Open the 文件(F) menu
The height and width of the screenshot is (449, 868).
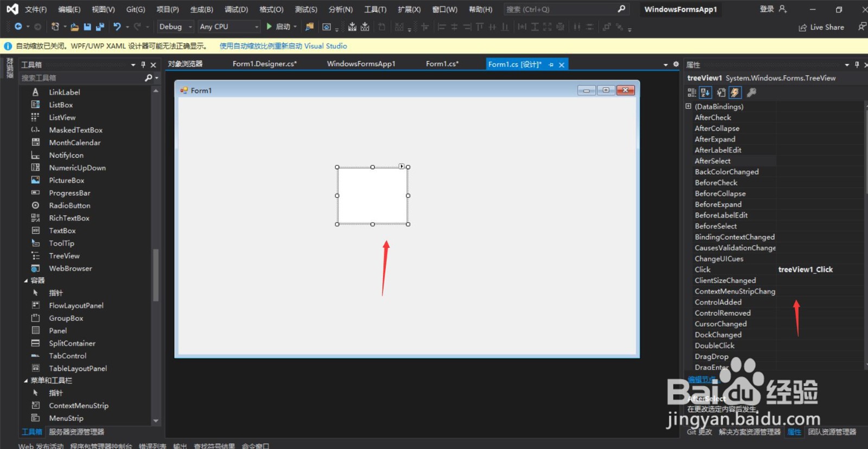(36, 9)
